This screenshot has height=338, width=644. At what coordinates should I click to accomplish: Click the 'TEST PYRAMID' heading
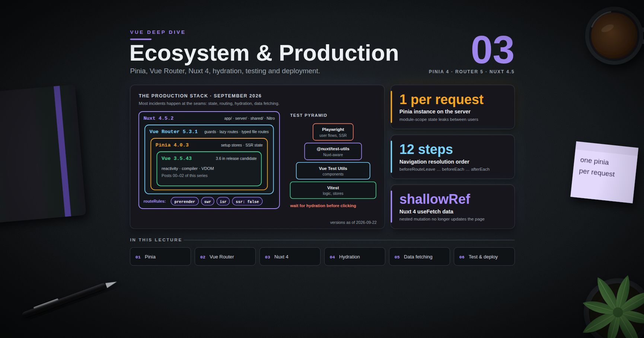click(x=309, y=115)
